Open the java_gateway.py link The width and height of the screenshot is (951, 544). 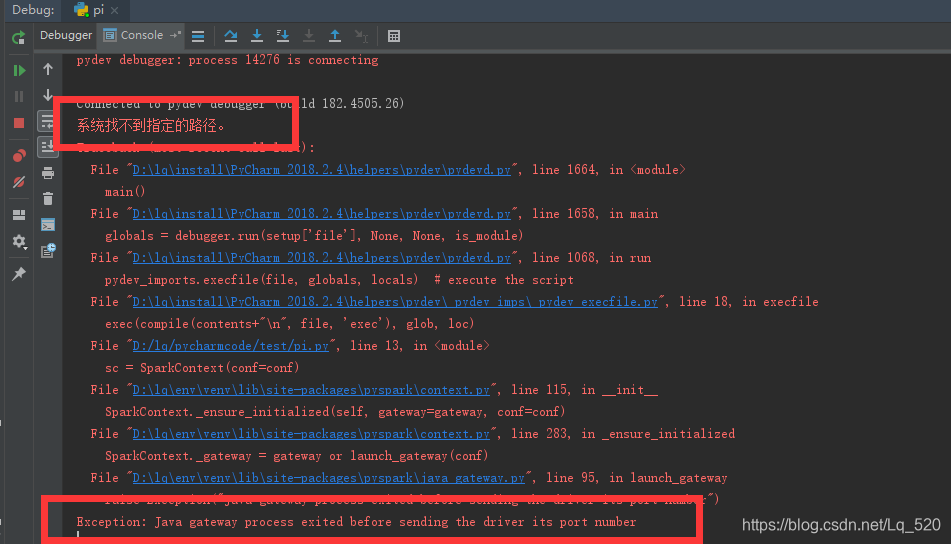point(329,478)
